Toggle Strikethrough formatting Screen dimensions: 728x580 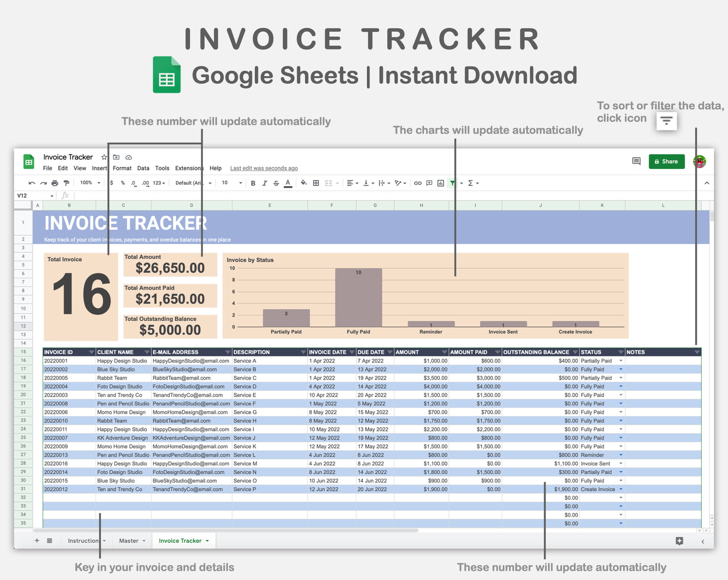pos(276,183)
